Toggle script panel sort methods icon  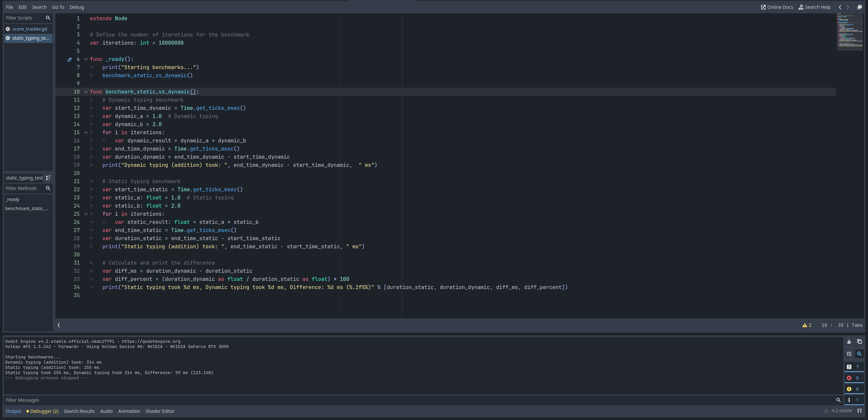point(48,178)
